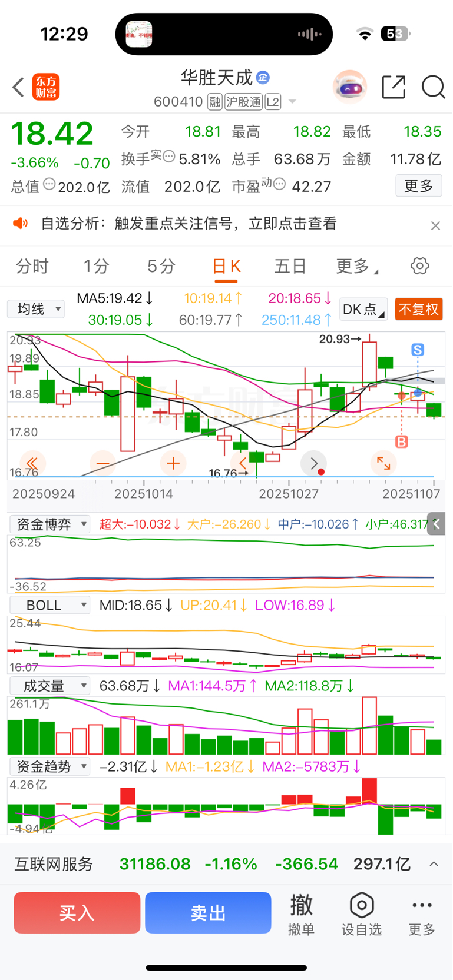Tap the sector index value 31186.08

click(155, 864)
